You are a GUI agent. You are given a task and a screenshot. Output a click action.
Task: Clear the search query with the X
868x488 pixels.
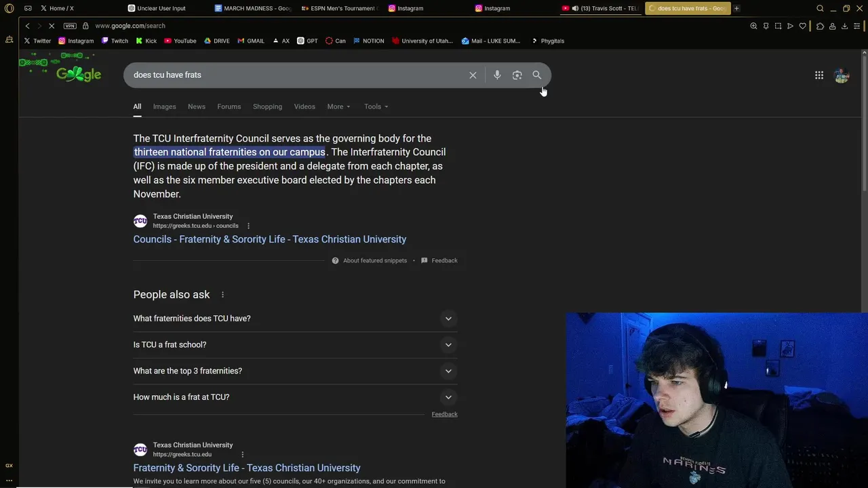pyautogui.click(x=473, y=75)
